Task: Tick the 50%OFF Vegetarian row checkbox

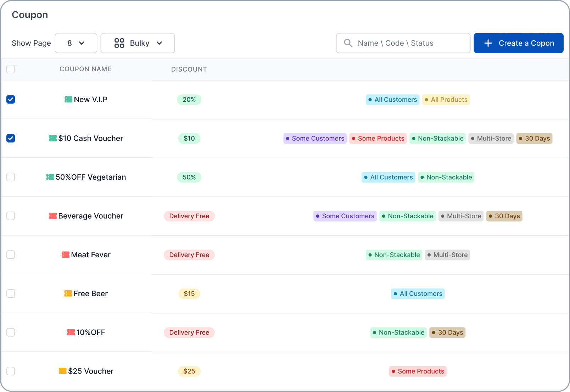Action: click(x=11, y=177)
